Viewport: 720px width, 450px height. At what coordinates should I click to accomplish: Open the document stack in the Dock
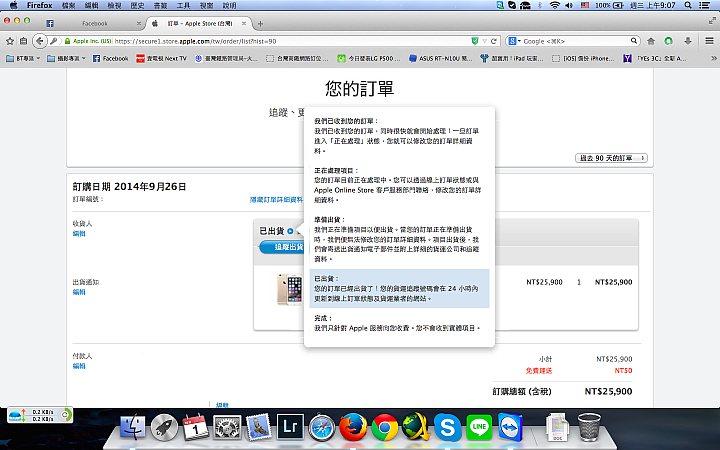click(557, 427)
